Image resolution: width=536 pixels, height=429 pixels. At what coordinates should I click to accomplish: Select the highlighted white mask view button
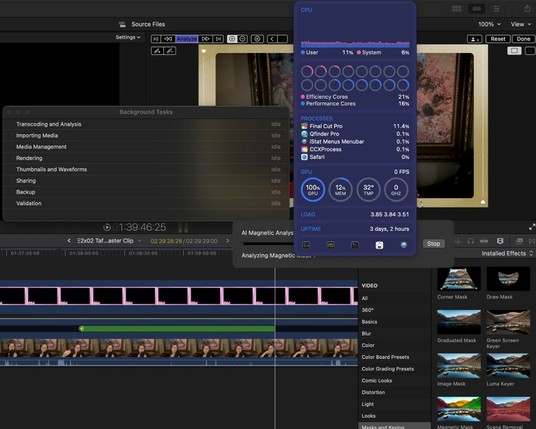[x=232, y=39]
